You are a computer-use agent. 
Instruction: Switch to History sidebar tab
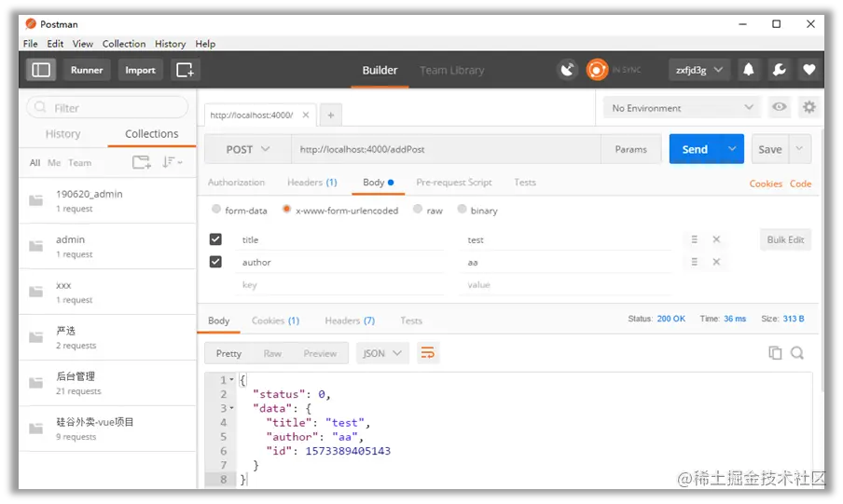click(x=62, y=134)
